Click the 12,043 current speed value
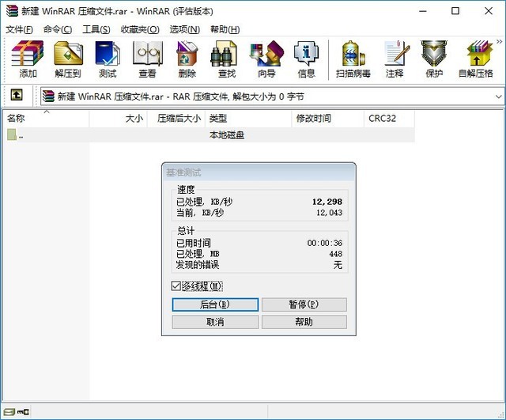Screen dimensions: 506x420 point(329,213)
